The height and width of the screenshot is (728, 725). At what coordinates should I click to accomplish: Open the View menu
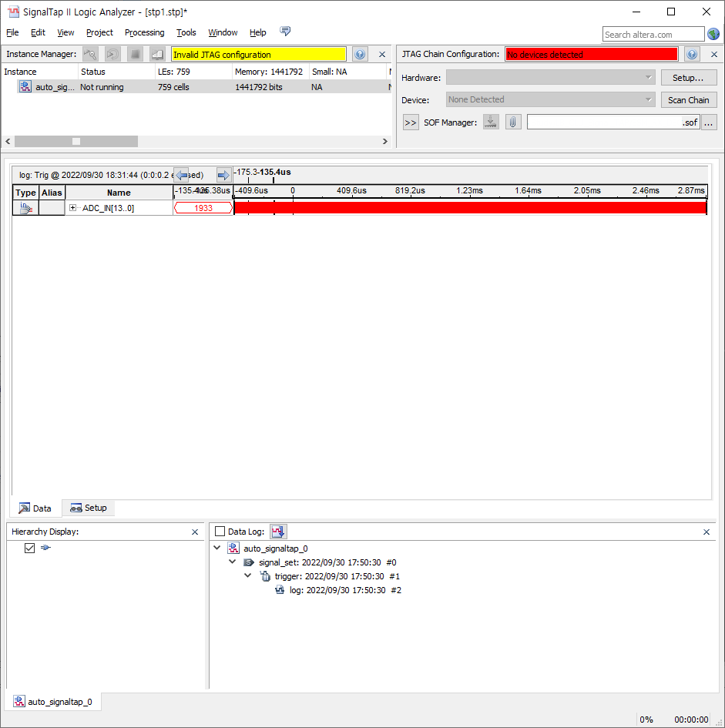[x=65, y=32]
